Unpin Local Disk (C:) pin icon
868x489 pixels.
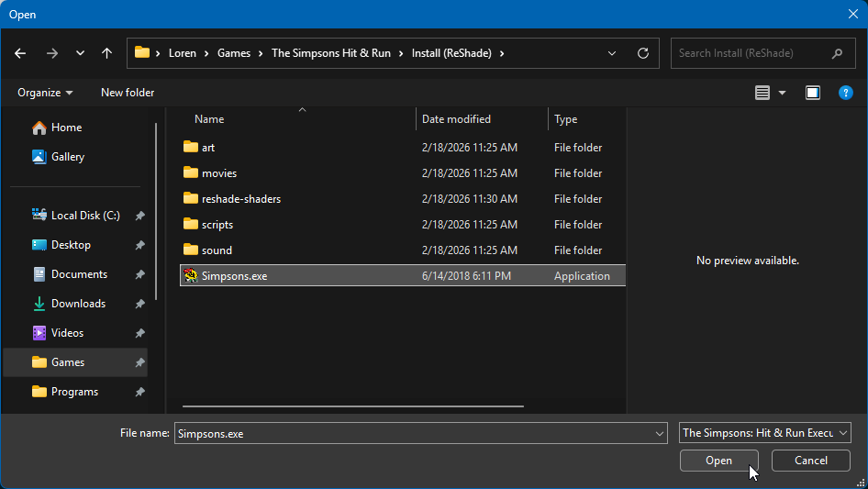140,216
